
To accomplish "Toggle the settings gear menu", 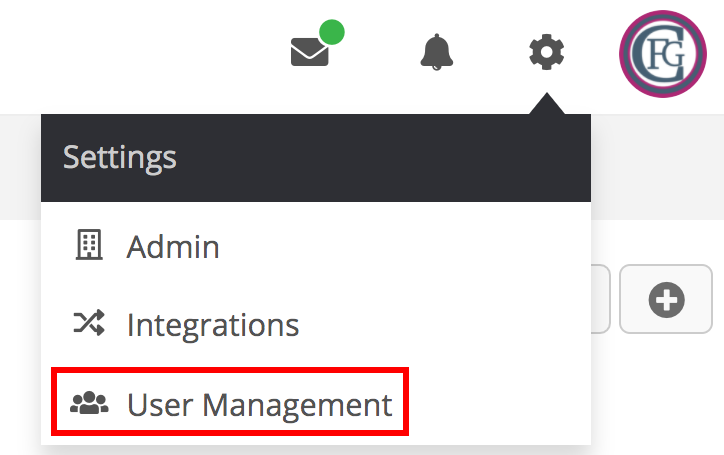I will coord(546,52).
